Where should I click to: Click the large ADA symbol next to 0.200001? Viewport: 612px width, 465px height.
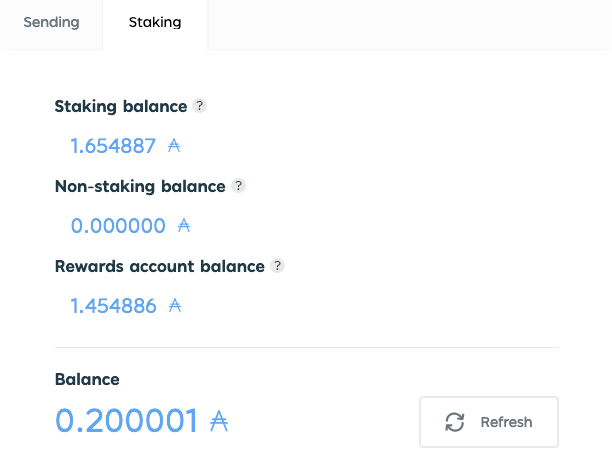219,420
